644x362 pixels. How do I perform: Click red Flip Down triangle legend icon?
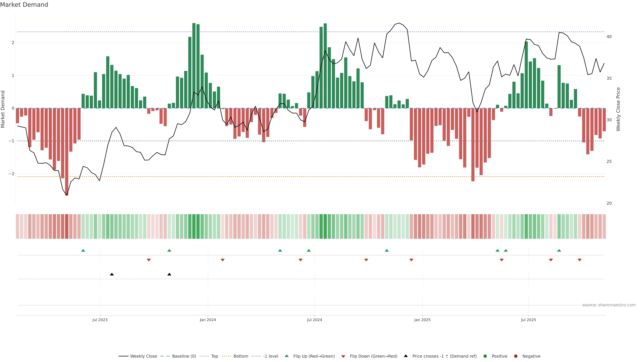pyautogui.click(x=343, y=356)
